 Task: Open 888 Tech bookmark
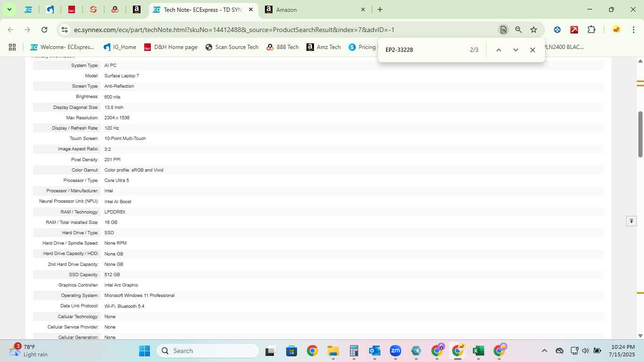pyautogui.click(x=282, y=47)
